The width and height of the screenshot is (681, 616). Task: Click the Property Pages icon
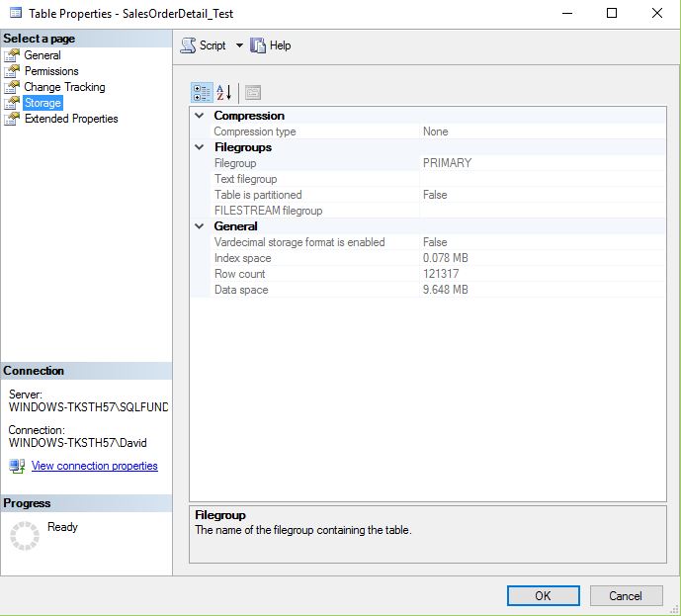253,93
